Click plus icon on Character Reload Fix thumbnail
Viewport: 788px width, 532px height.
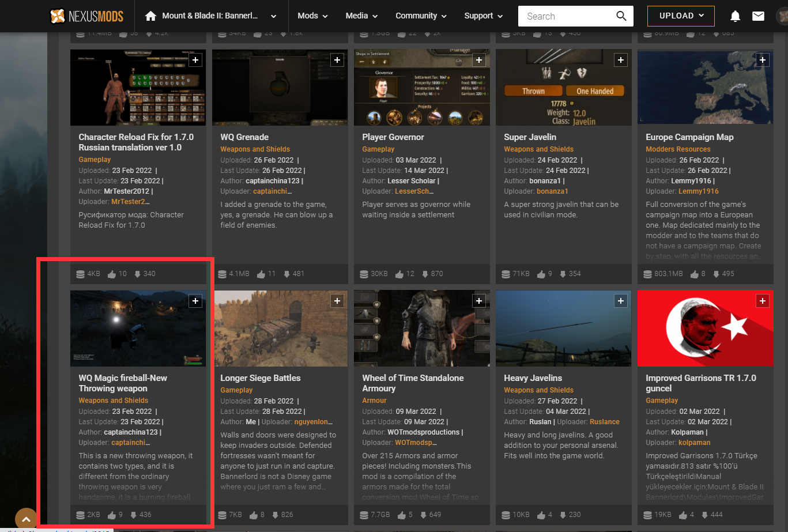[x=195, y=60]
